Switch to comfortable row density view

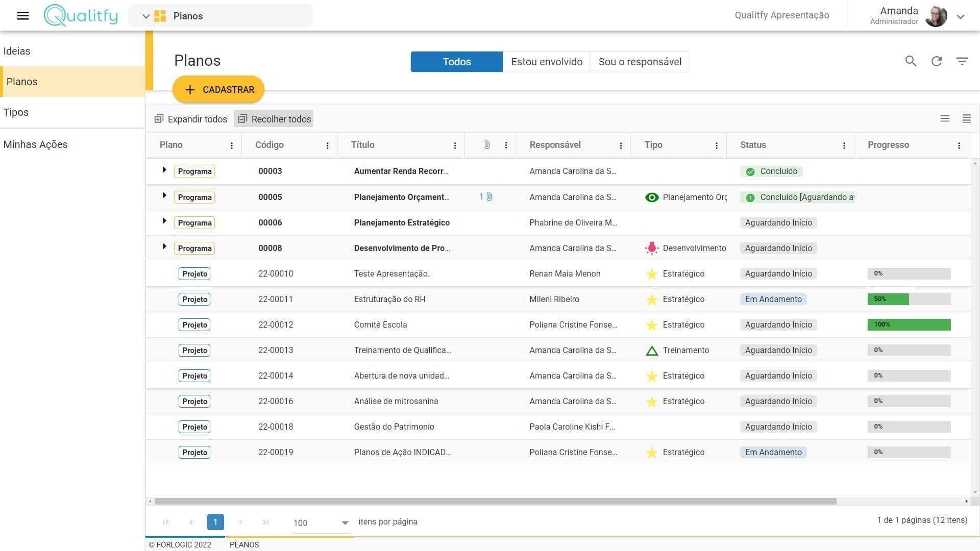[x=945, y=118]
